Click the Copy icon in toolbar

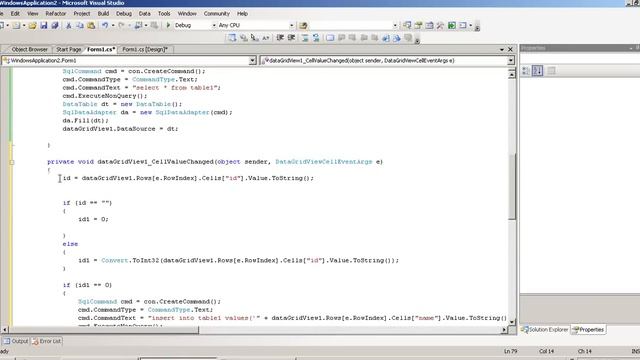pos(80,25)
